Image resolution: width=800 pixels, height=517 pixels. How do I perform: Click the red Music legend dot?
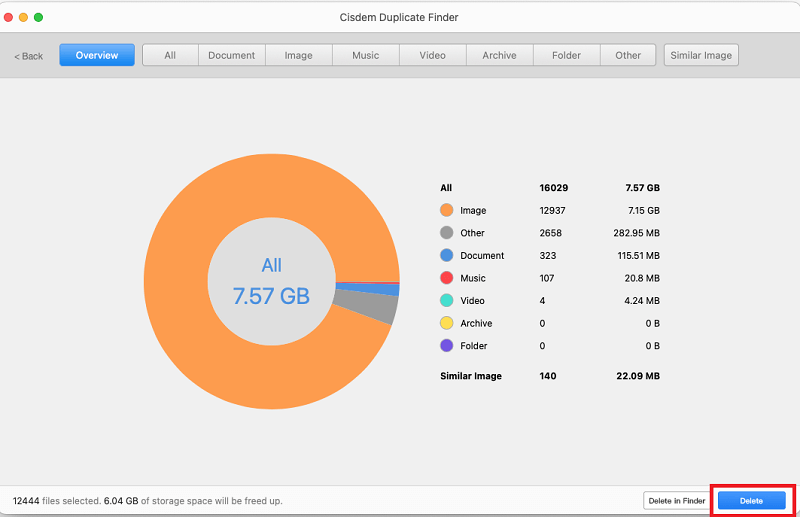coord(446,278)
